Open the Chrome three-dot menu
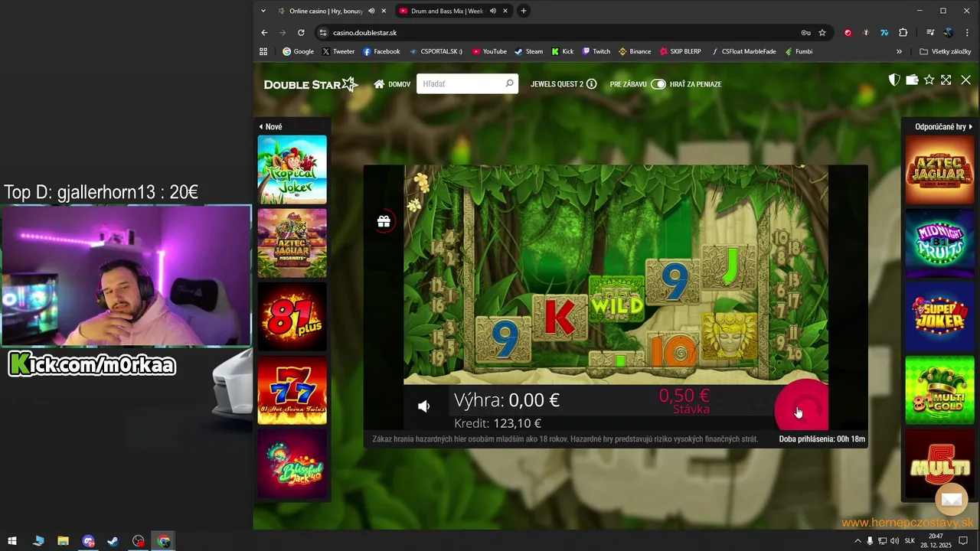Screen dimensions: 980x551 point(966,33)
